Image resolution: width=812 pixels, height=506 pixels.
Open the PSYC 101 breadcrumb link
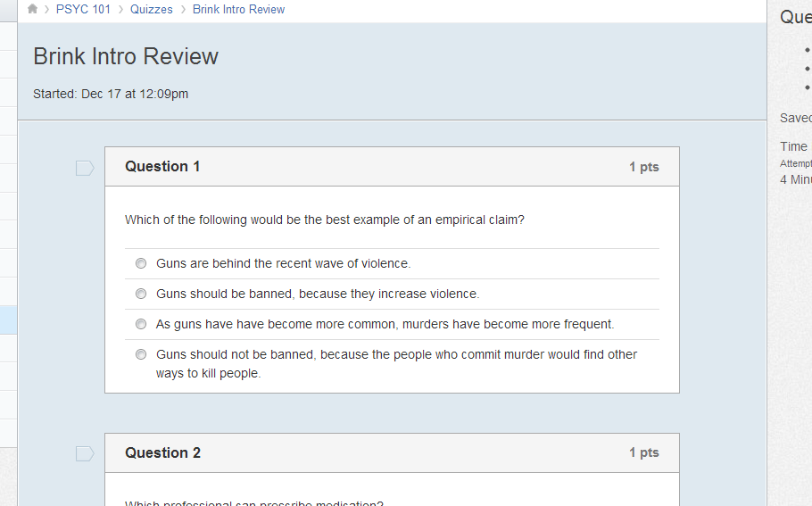83,9
